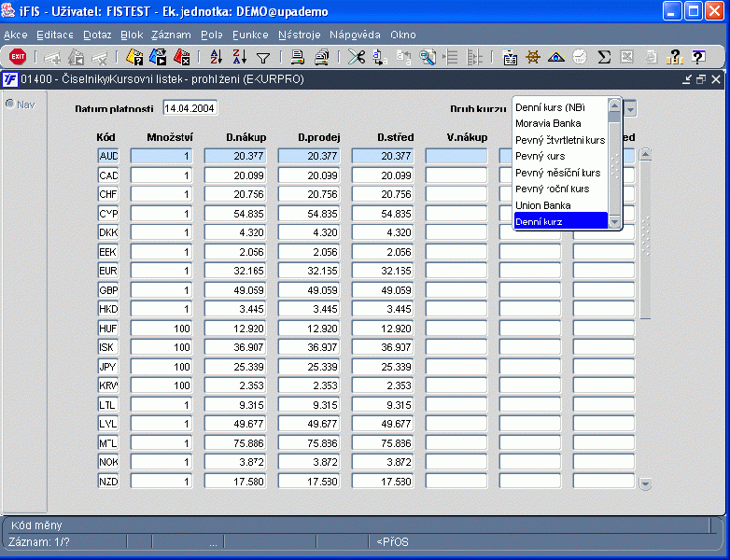Open the Nástroje menu

299,35
